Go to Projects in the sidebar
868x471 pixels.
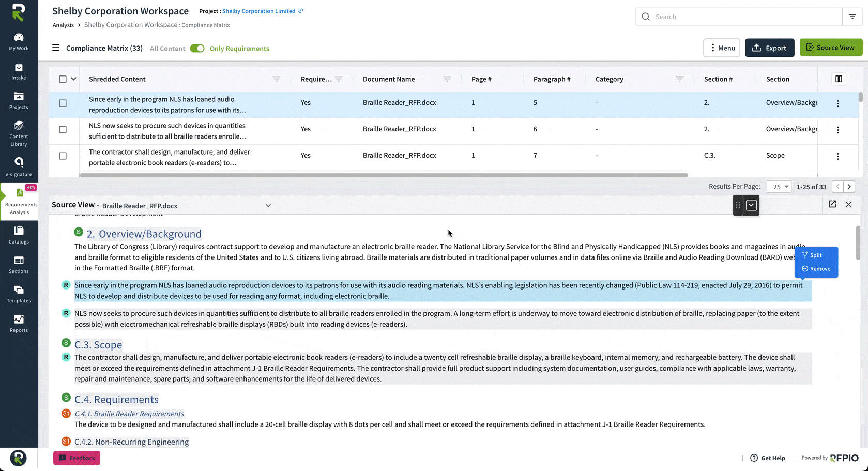point(19,101)
